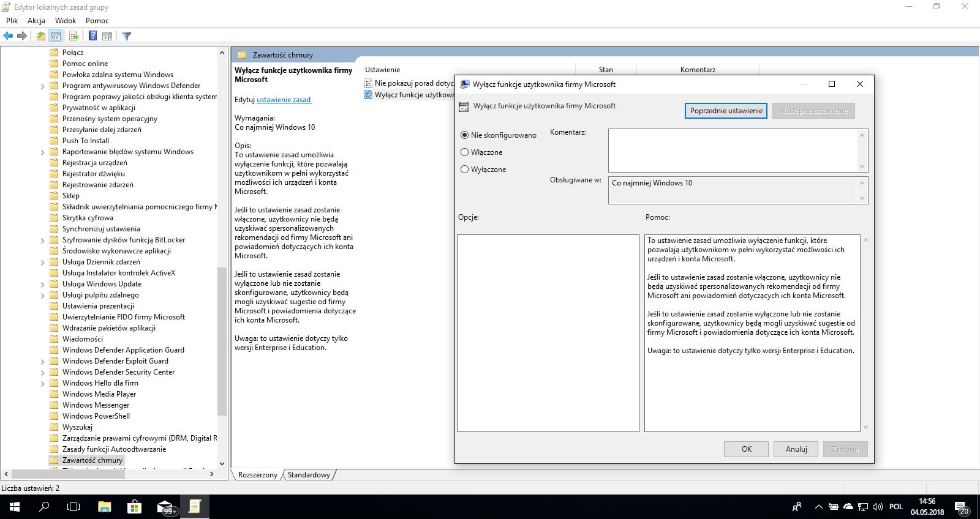The height and width of the screenshot is (519, 980).
Task: Open the Plik menu
Action: (12, 21)
